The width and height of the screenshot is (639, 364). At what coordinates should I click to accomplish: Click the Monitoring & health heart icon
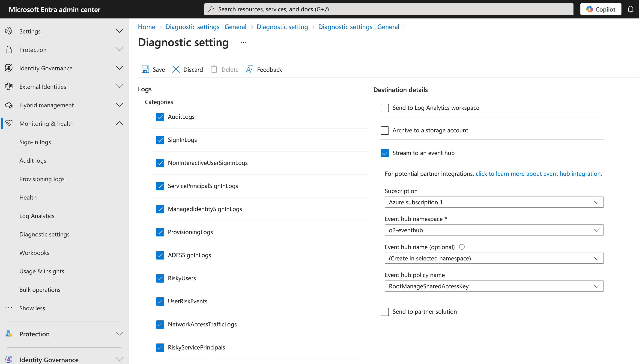[9, 123]
